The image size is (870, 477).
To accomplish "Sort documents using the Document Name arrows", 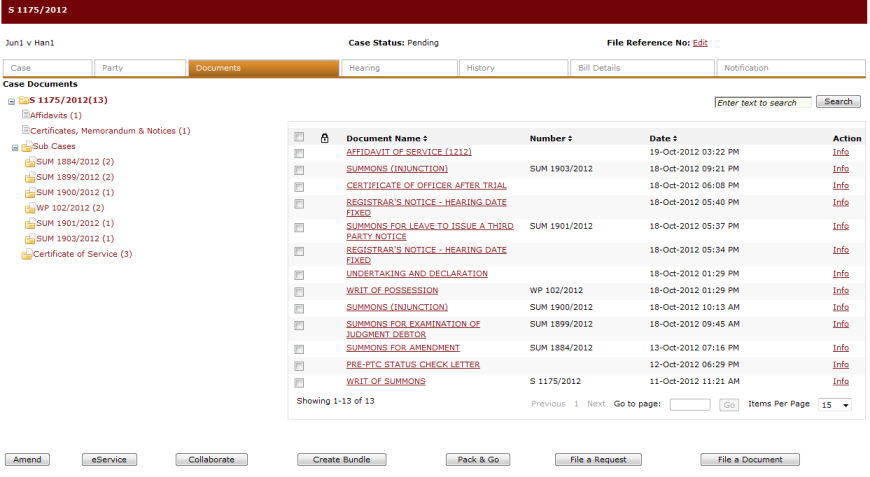I will [x=425, y=138].
